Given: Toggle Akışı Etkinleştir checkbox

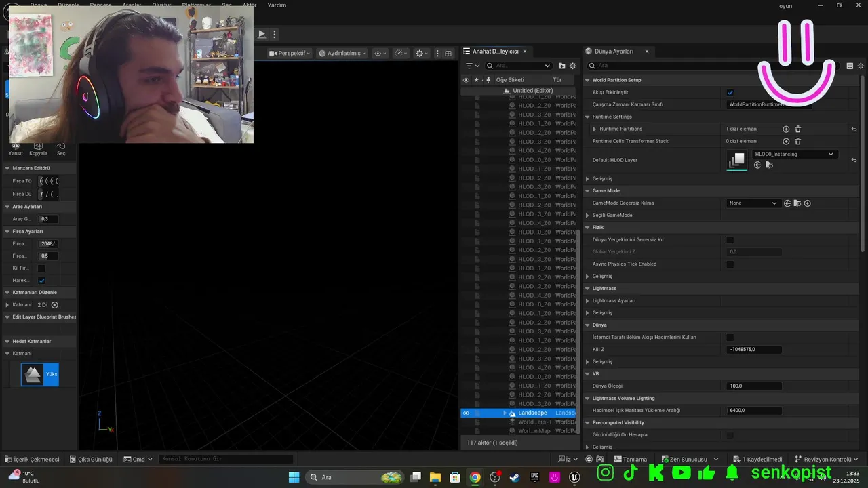Looking at the screenshot, I should (730, 92).
